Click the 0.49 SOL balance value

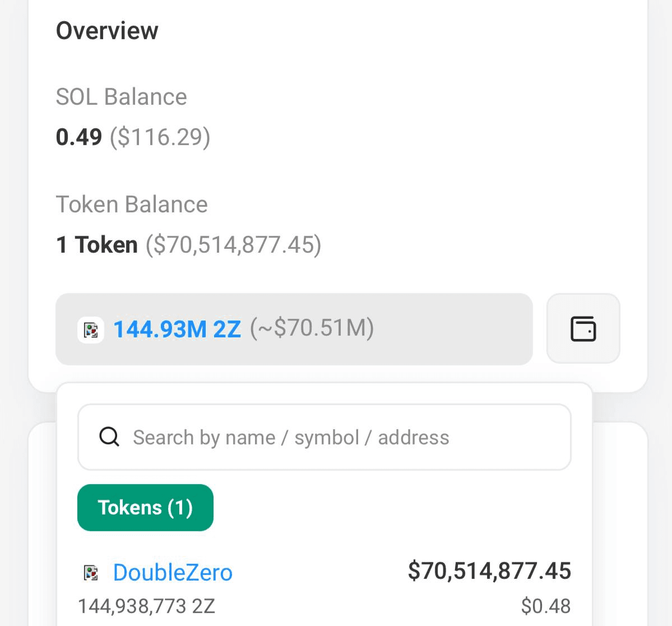[79, 137]
